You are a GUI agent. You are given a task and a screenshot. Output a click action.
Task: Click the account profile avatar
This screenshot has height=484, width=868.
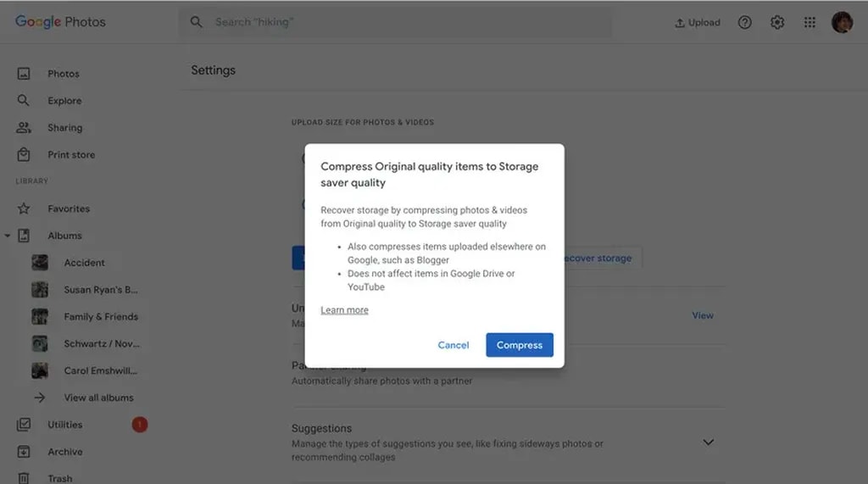point(842,23)
